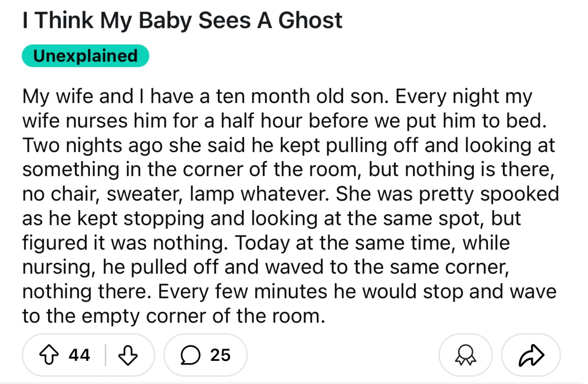
Task: Upvote the baby ghost post
Action: point(49,355)
